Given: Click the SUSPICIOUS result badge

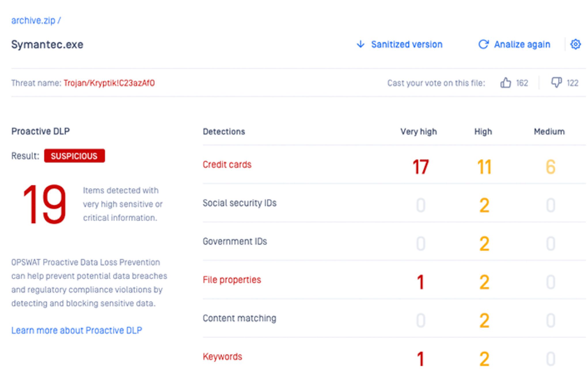Looking at the screenshot, I should pyautogui.click(x=74, y=156).
